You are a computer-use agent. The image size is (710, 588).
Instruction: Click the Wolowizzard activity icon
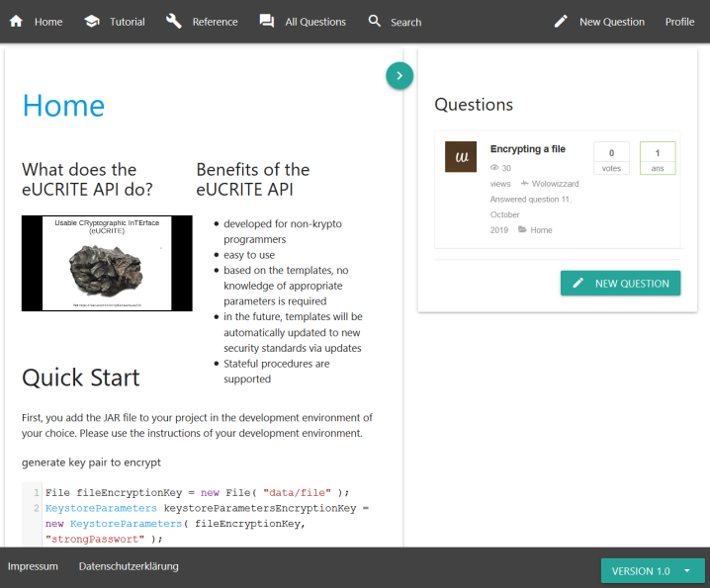click(524, 183)
